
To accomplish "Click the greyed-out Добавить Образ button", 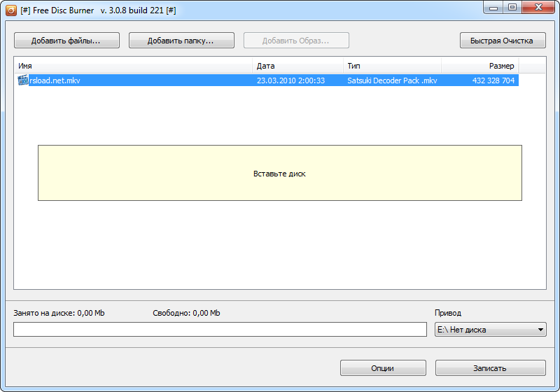I will (296, 41).
